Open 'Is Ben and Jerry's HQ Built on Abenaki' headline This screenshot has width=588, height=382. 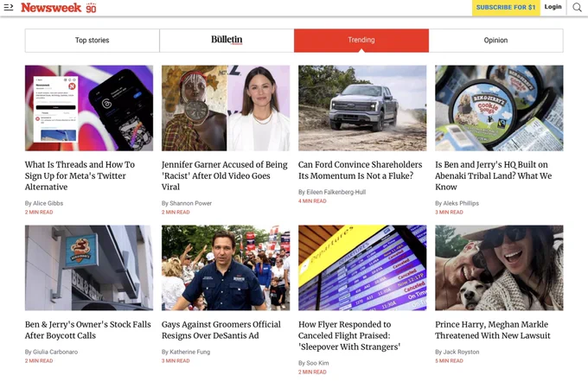click(493, 175)
